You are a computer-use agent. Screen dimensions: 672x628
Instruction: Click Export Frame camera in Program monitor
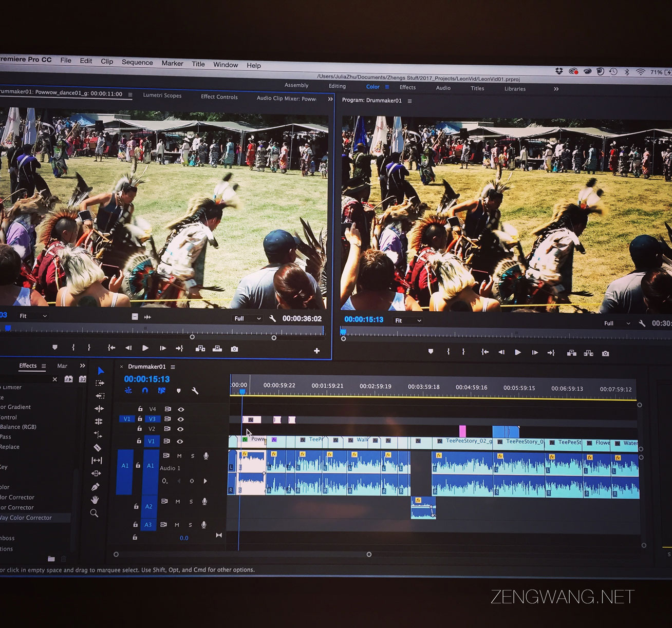click(x=606, y=353)
